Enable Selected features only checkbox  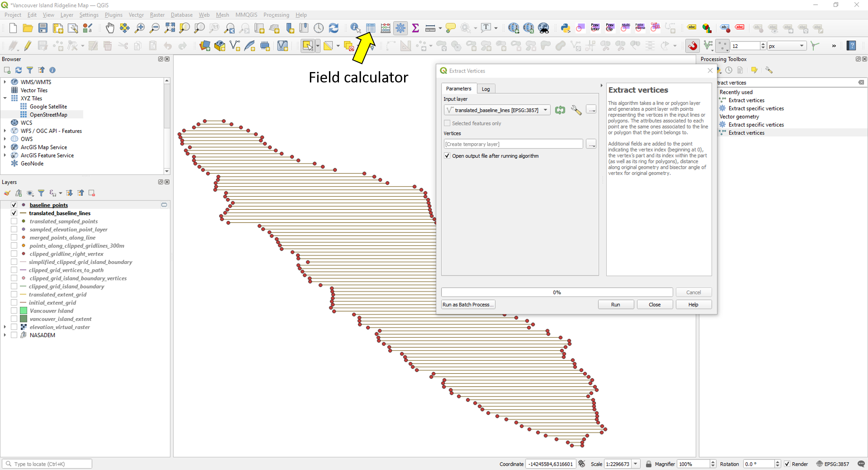pyautogui.click(x=447, y=123)
